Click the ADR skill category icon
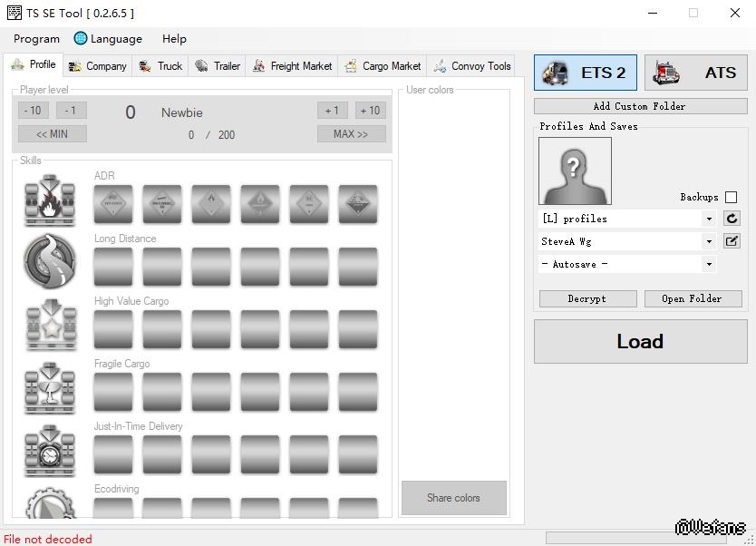This screenshot has width=756, height=546. [x=50, y=200]
